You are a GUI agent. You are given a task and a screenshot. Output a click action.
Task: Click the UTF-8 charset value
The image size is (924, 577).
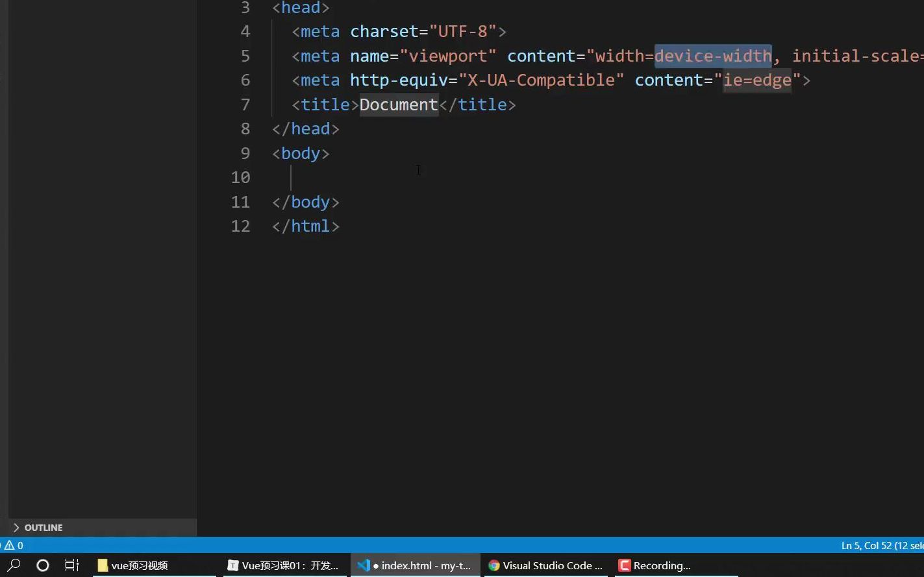click(x=463, y=31)
